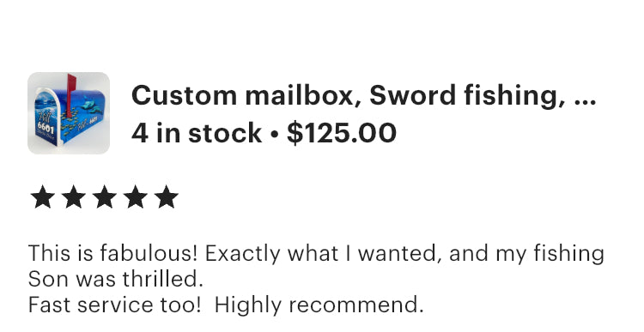Click the 'Son was thrilled.' review line
The image size is (644, 332).
(116, 279)
